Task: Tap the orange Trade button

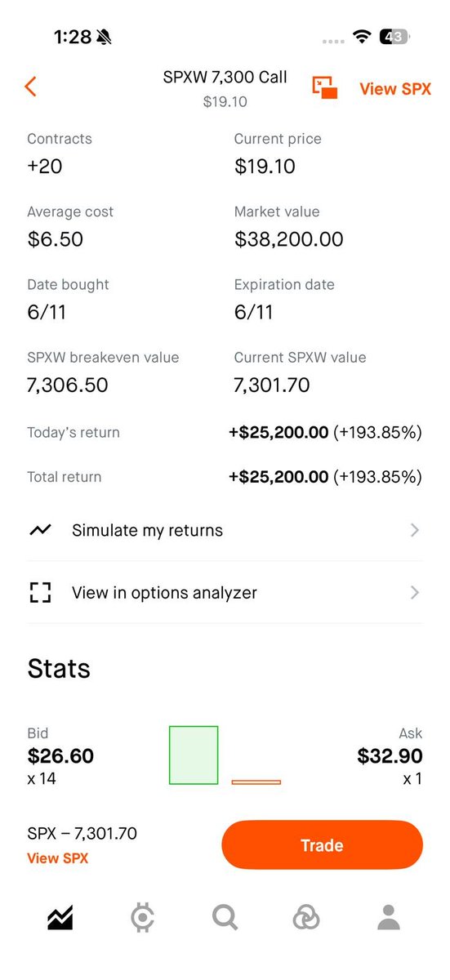Action: (322, 845)
